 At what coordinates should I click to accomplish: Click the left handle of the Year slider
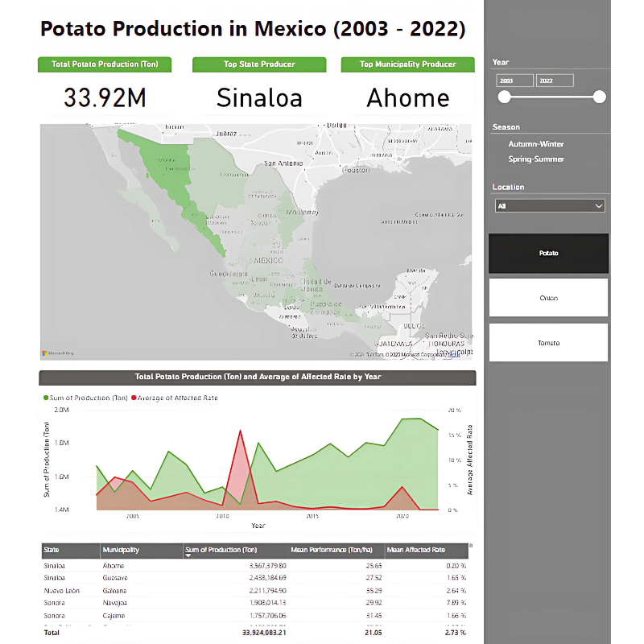[504, 97]
